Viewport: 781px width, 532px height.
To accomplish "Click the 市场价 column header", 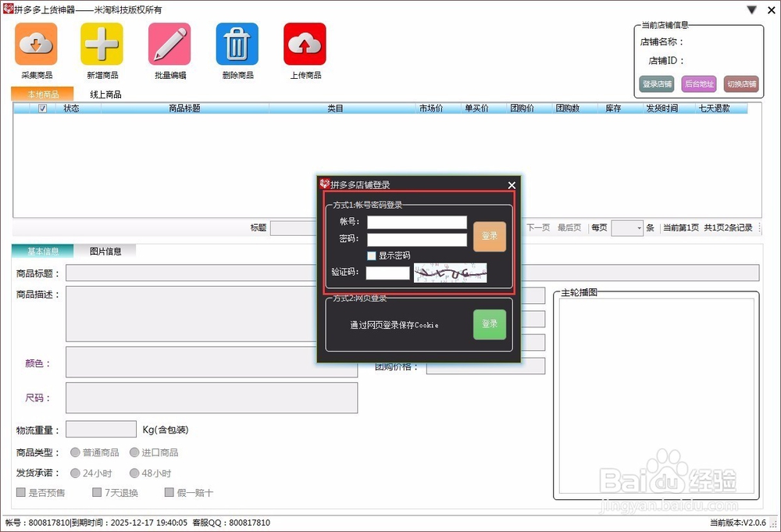I will [x=431, y=108].
